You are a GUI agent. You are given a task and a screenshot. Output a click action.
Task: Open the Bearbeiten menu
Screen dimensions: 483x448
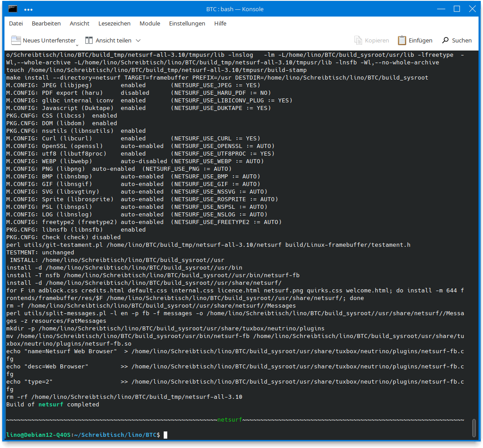pos(46,23)
